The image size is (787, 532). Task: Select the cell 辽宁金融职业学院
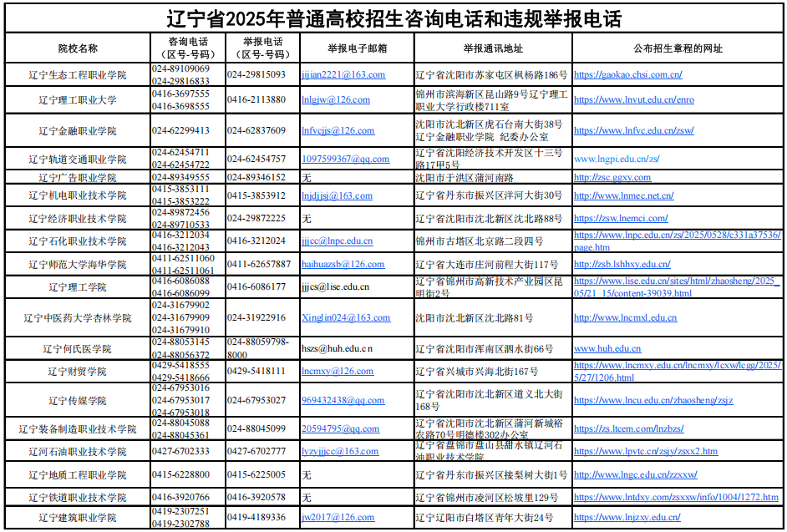(78, 130)
